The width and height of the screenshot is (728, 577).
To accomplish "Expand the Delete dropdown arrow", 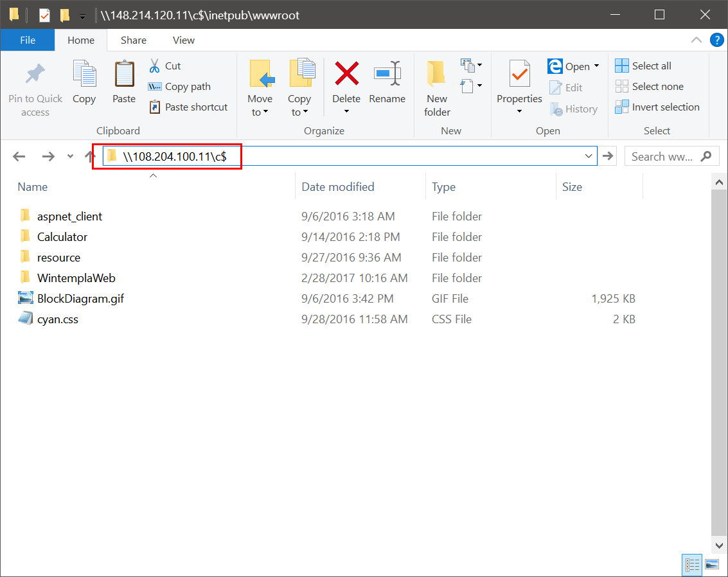I will 346,111.
